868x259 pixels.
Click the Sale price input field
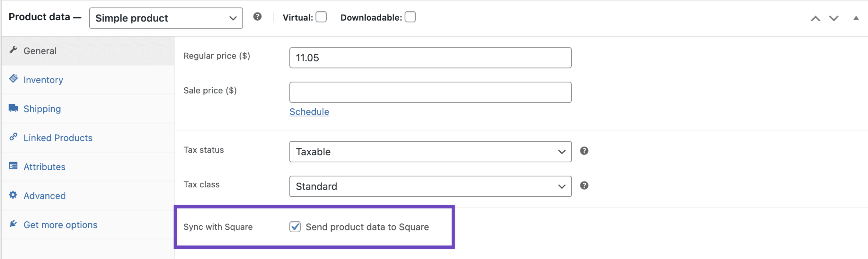pos(430,92)
